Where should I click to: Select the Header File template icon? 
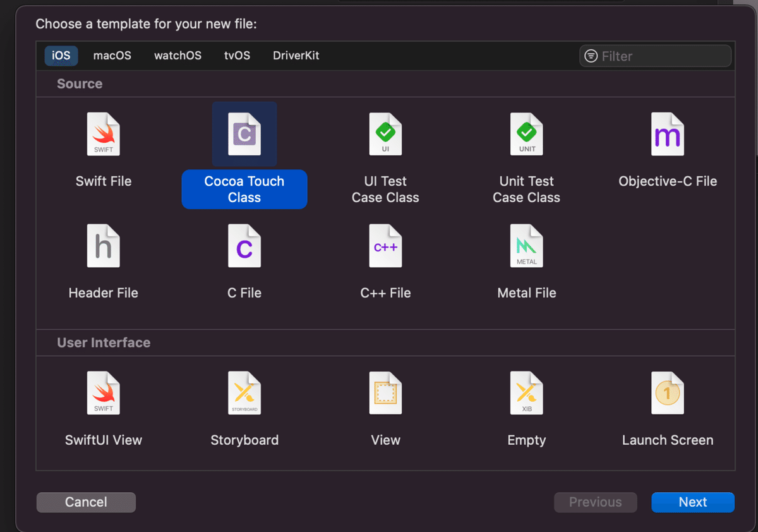point(104,246)
